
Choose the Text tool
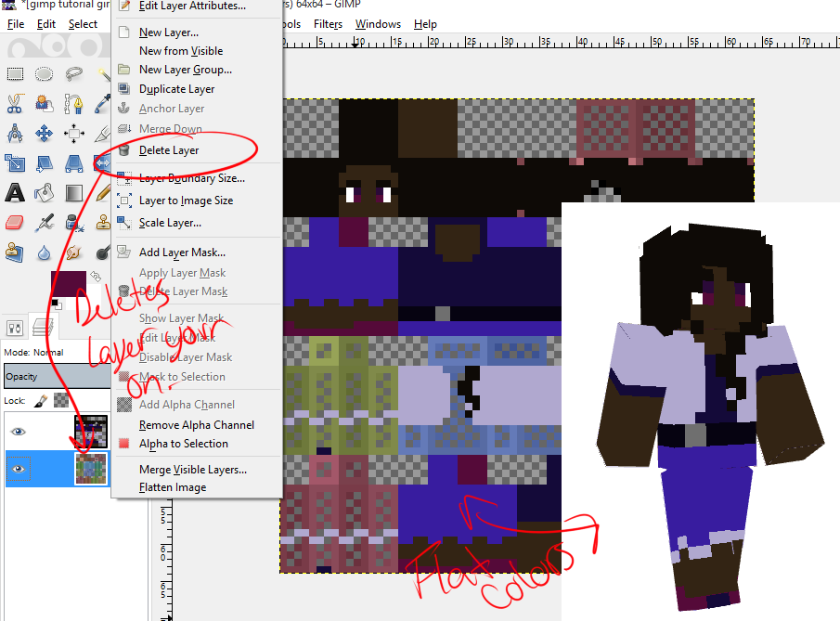tap(15, 192)
